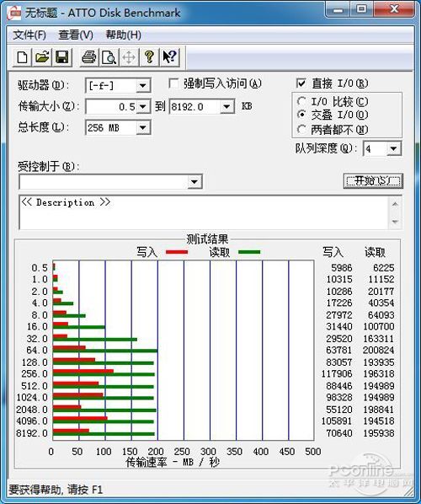The width and height of the screenshot is (421, 504).
Task: Click the write value 70640
Action: pyautogui.click(x=339, y=433)
